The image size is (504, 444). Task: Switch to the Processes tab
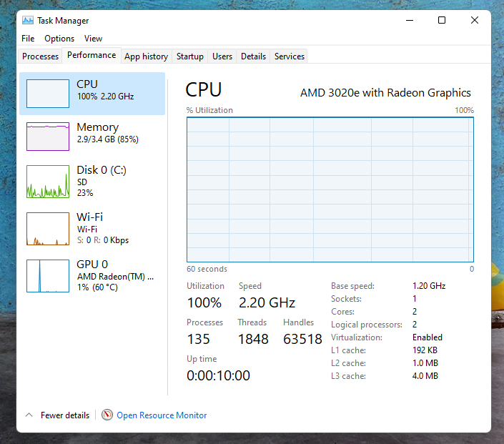coord(40,56)
